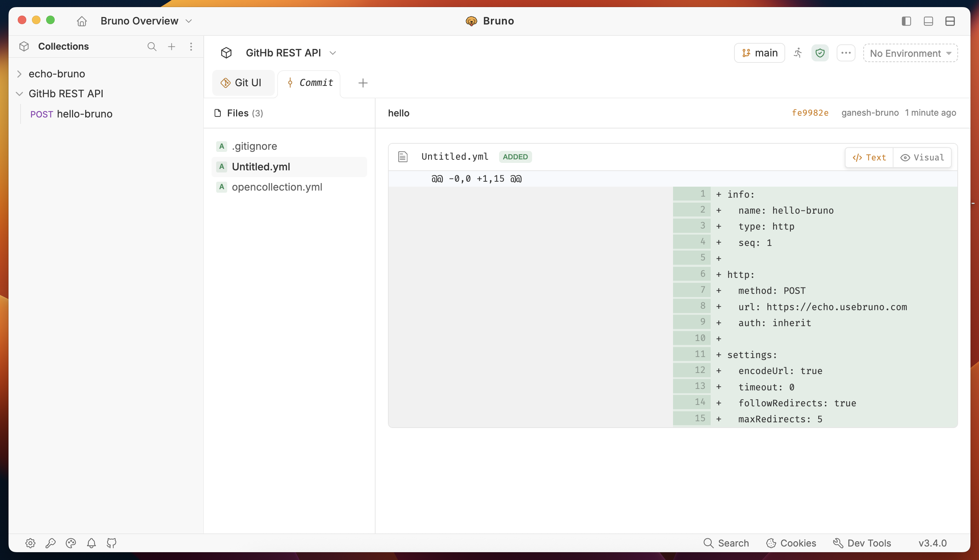Screen dimensions: 979x560
Task: Open the theme palette icon
Action: 71,543
